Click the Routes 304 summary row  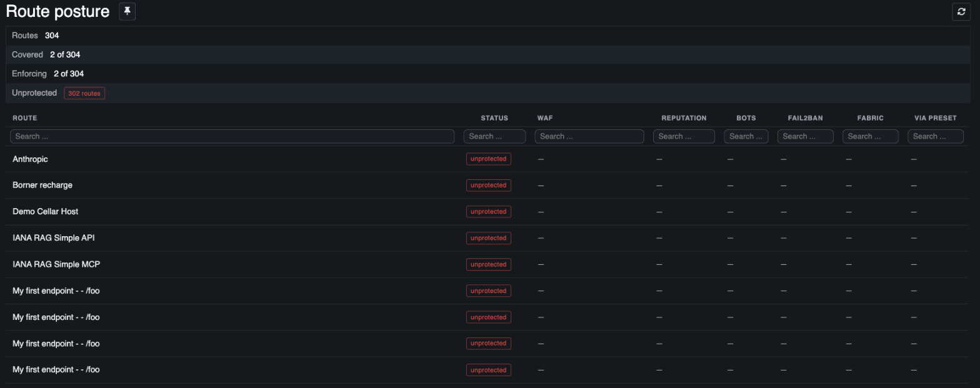[x=488, y=36]
